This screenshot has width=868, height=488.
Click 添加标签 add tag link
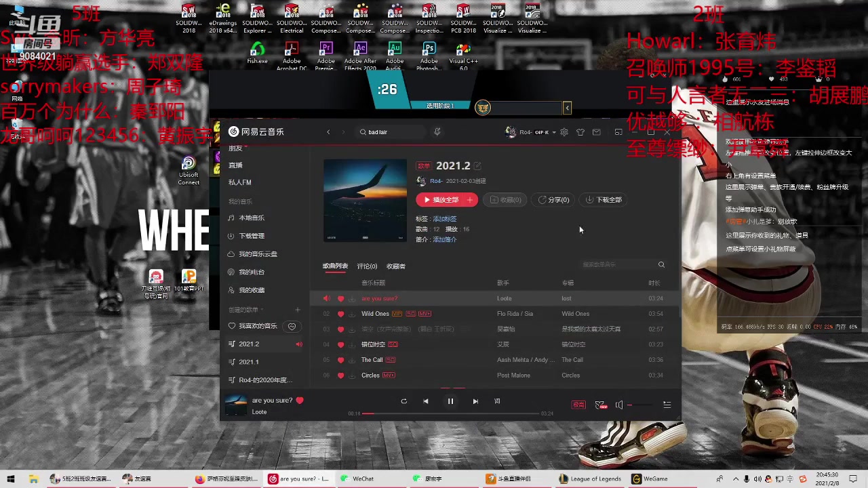pos(445,219)
